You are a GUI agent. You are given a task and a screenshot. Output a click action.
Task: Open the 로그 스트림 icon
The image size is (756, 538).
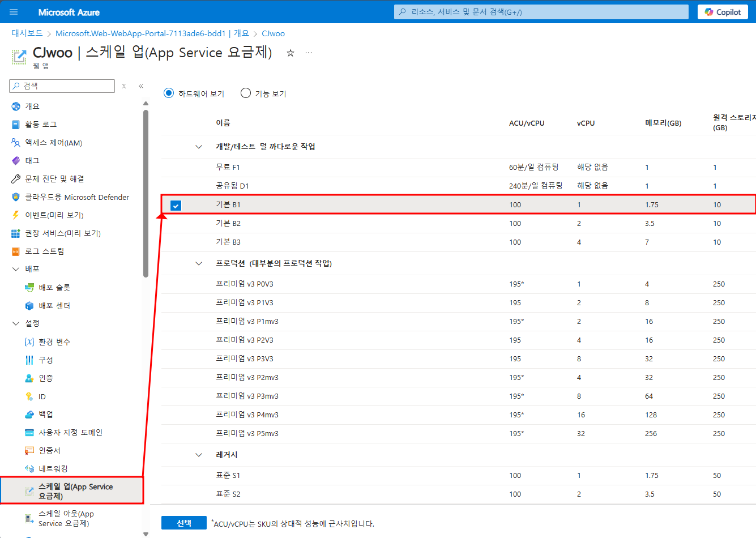click(x=16, y=251)
